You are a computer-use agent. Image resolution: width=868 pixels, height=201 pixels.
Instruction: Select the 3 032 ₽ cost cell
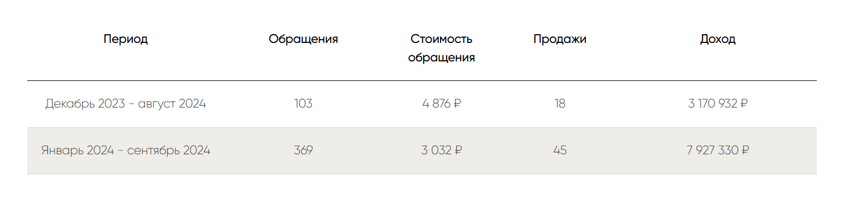coord(441,150)
